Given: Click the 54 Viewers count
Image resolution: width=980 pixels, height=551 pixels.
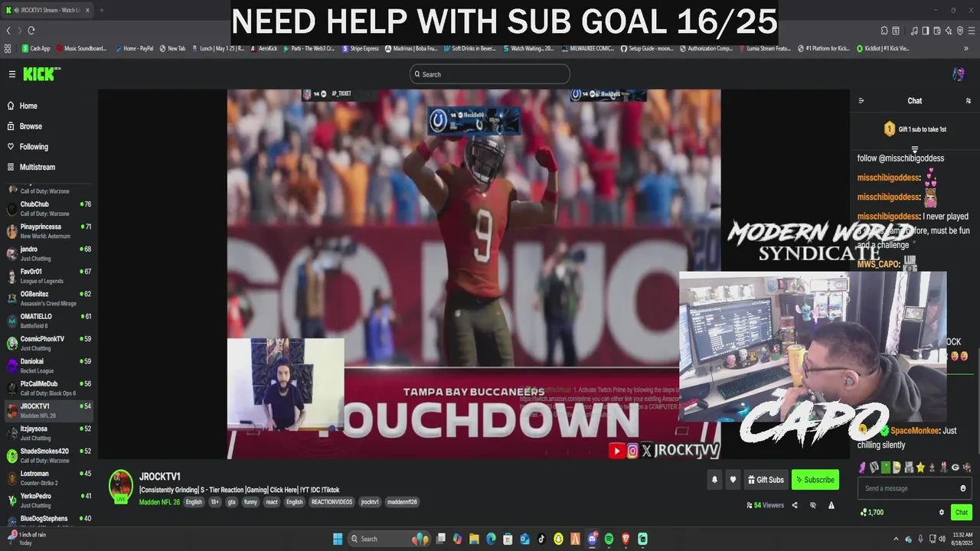Looking at the screenshot, I should [x=766, y=505].
